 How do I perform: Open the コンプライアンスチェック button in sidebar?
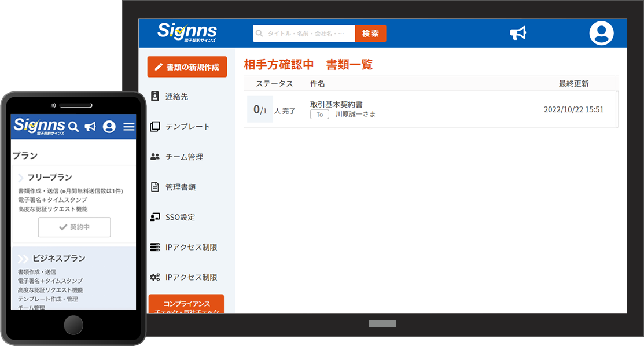[186, 305]
